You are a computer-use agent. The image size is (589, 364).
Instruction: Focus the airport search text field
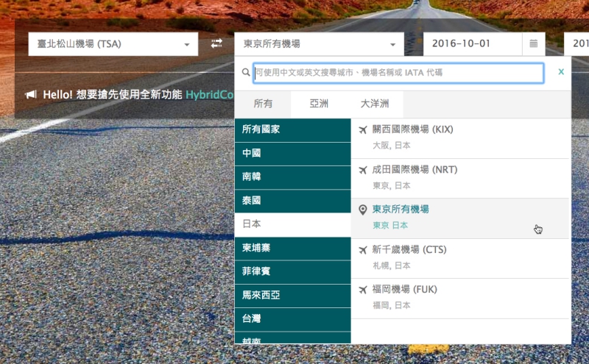[398, 73]
